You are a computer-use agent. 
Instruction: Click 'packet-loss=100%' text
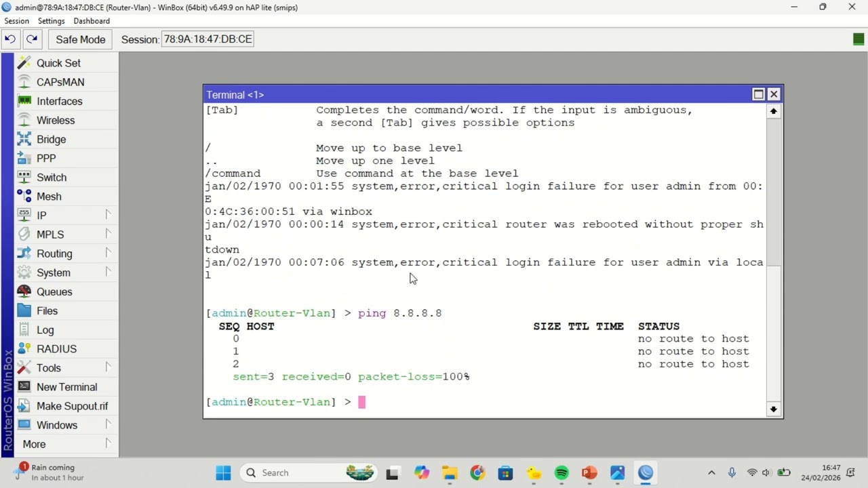click(414, 376)
